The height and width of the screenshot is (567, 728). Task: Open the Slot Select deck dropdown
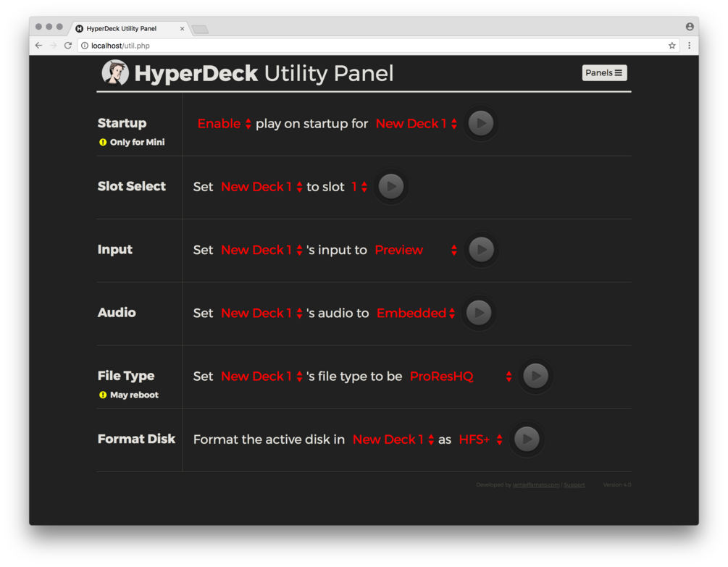262,187
